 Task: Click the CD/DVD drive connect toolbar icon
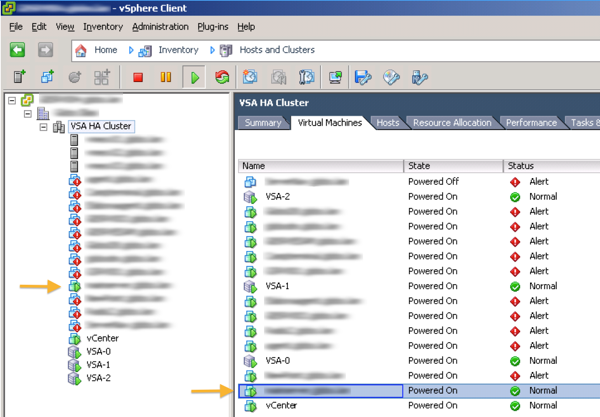[x=391, y=77]
